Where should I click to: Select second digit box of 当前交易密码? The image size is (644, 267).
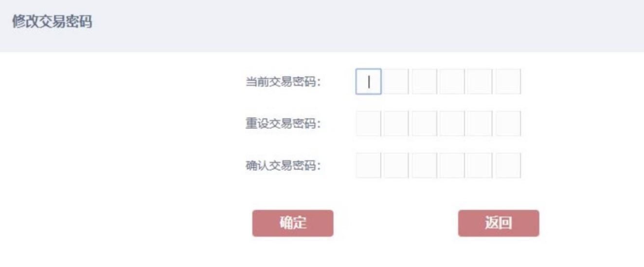tap(396, 82)
